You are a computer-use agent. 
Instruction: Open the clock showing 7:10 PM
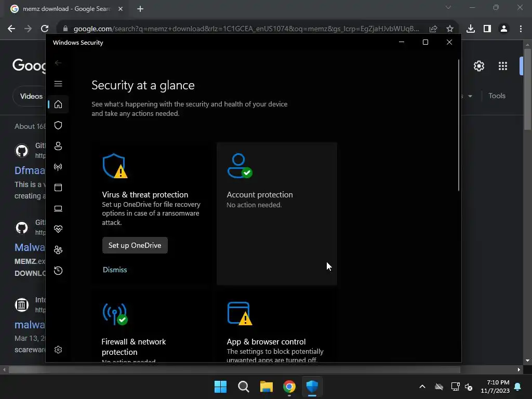[x=495, y=387]
